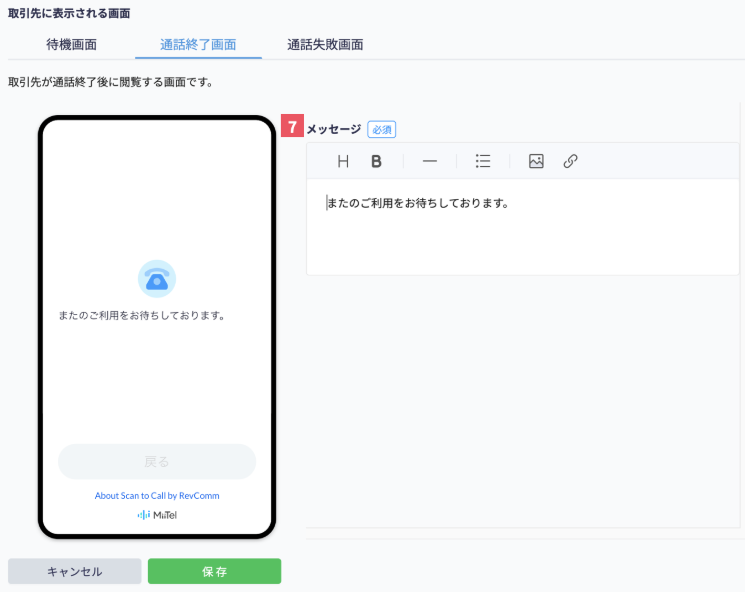Insert bulleted list in message
Viewport: 745px width, 592px height.
click(x=483, y=161)
